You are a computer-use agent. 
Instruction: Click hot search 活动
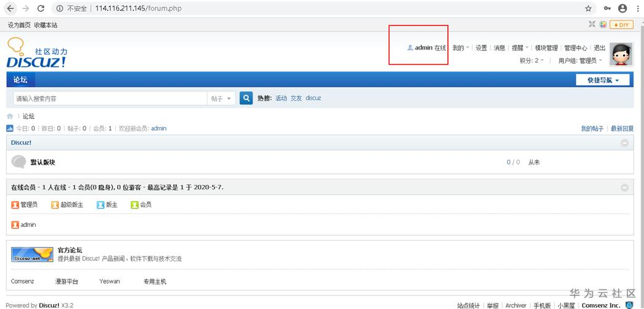(x=281, y=98)
